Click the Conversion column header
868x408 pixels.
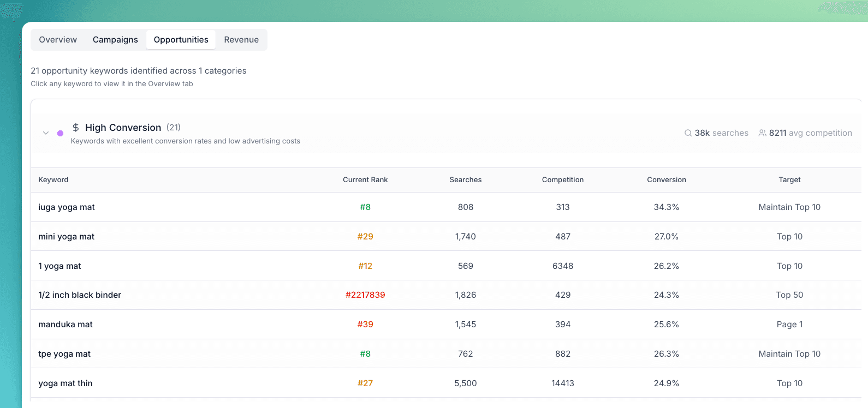point(667,180)
